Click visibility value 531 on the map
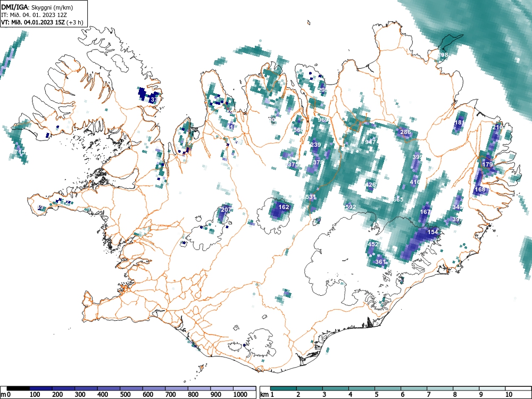Image resolution: width=532 pixels, height=399 pixels. [x=311, y=197]
